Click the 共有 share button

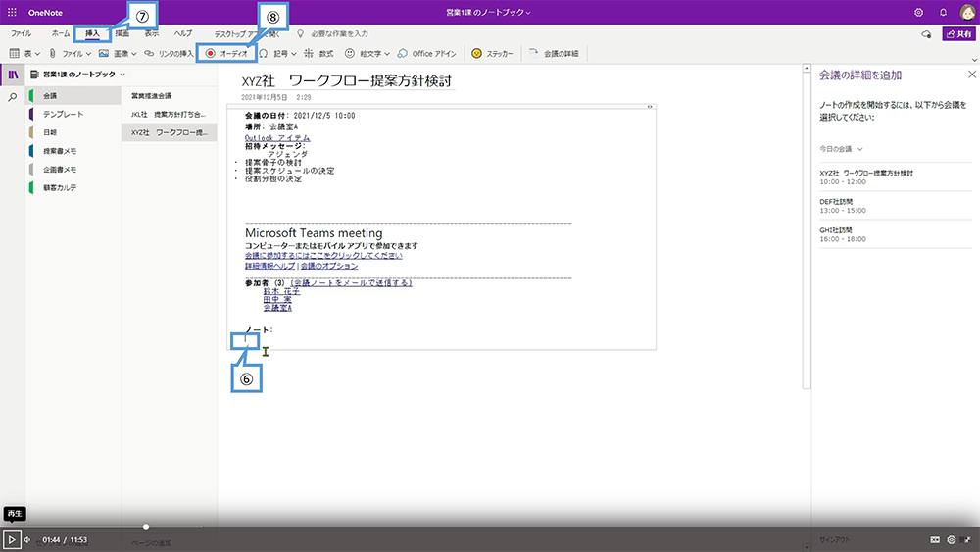pyautogui.click(x=958, y=33)
